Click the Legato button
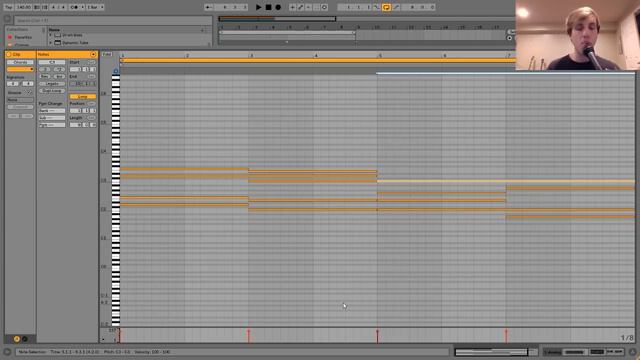The image size is (640, 360). pos(52,84)
